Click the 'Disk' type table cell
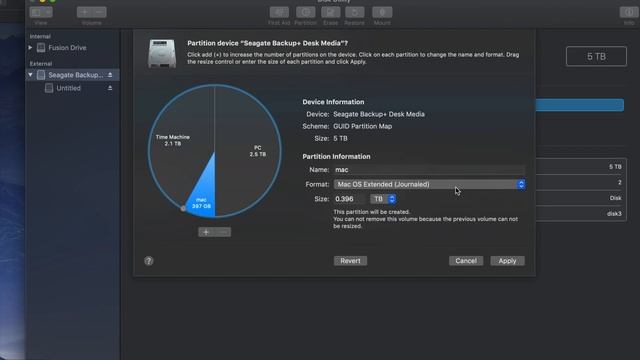Image resolution: width=640 pixels, height=360 pixels. 616,198
